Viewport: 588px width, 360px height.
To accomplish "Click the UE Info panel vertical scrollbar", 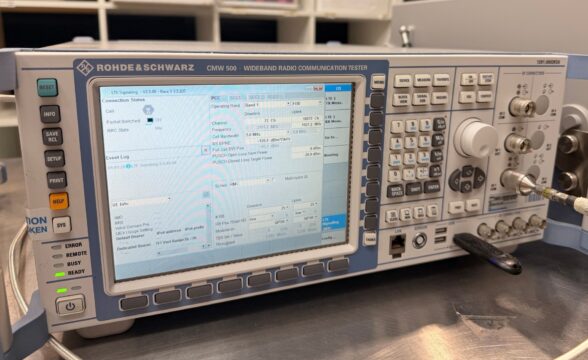I will pos(208,225).
